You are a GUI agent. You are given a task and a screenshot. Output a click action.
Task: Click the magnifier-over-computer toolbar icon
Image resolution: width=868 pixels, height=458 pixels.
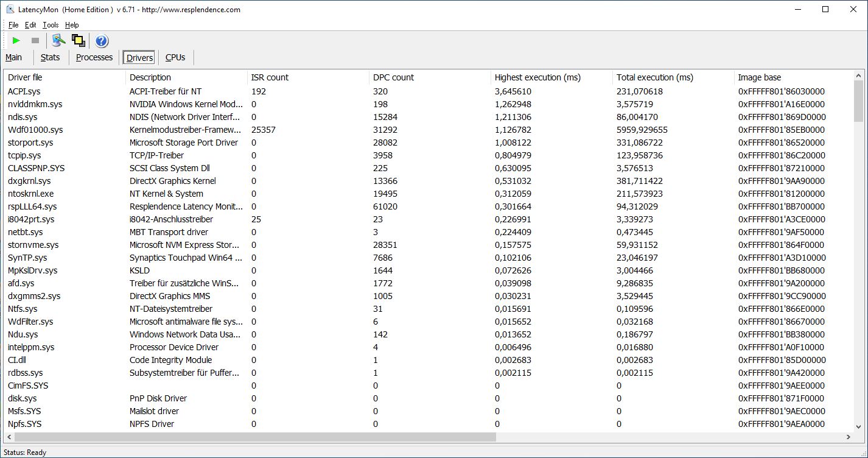tap(58, 41)
